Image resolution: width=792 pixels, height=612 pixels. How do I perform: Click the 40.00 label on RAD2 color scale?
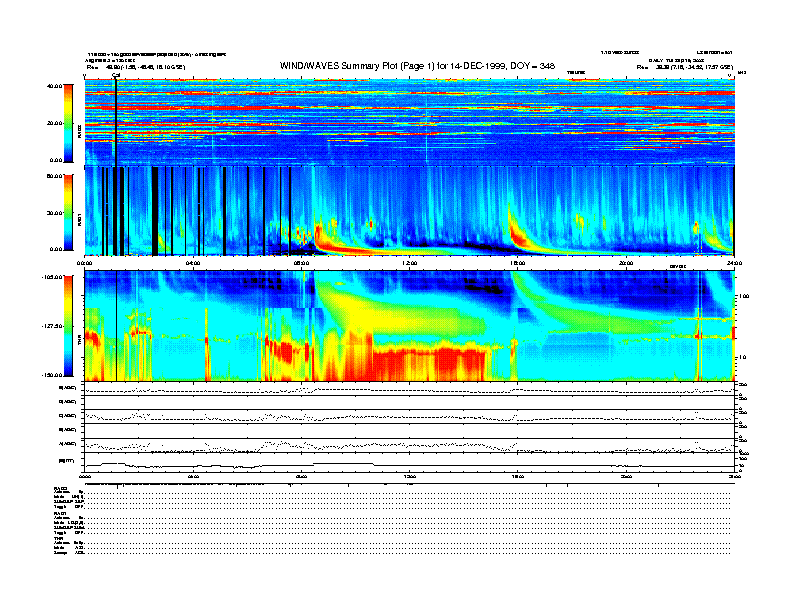point(54,86)
